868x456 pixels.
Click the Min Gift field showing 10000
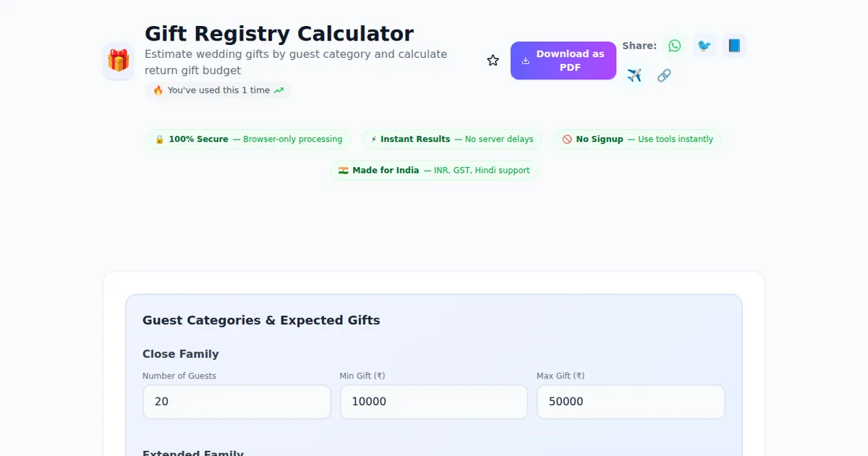point(433,402)
